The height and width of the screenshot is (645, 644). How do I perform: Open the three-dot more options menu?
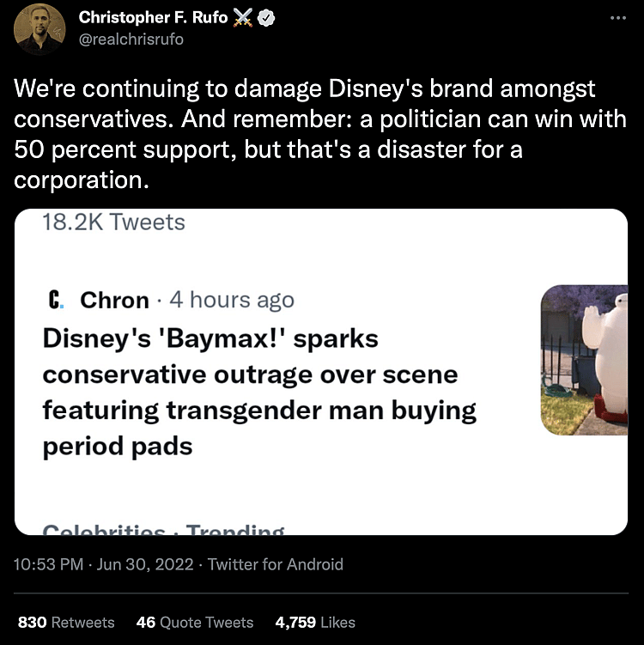(618, 17)
